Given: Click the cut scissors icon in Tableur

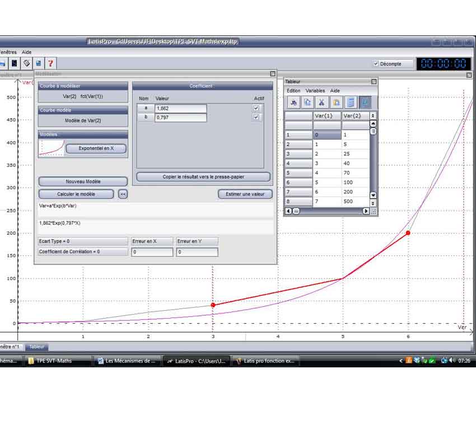Looking at the screenshot, I should click(x=321, y=102).
